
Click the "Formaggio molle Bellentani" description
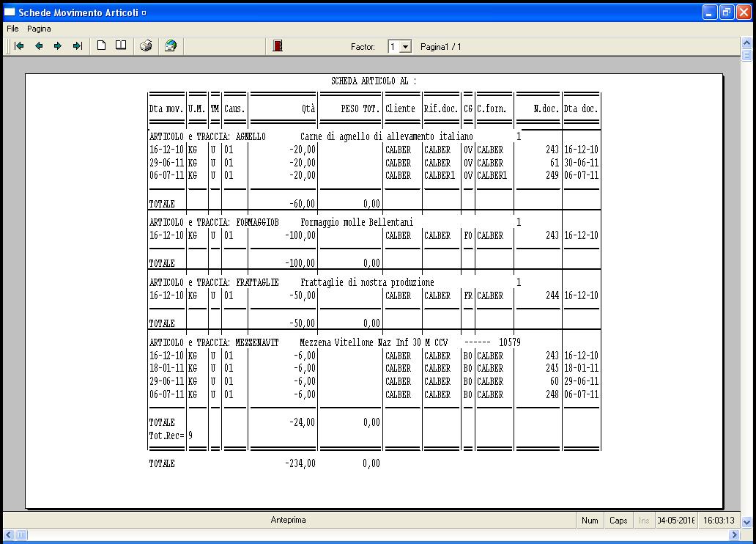coord(357,223)
